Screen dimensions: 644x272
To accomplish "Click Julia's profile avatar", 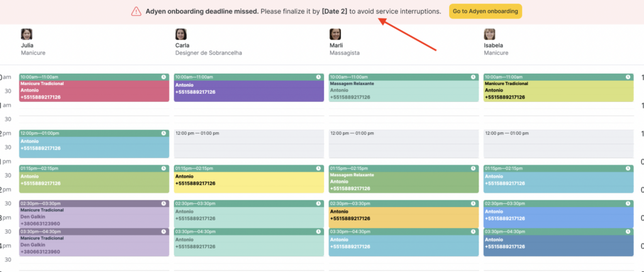I will pos(26,35).
